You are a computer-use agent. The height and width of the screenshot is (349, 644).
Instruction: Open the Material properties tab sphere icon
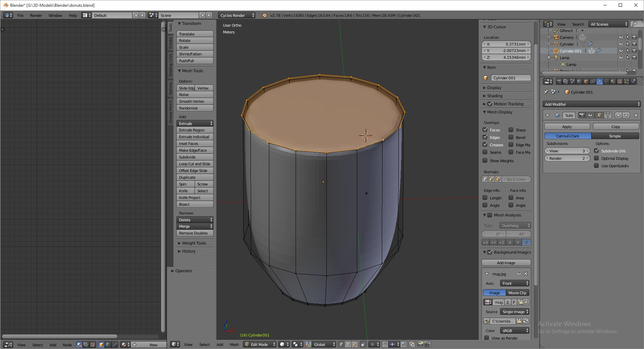click(613, 81)
